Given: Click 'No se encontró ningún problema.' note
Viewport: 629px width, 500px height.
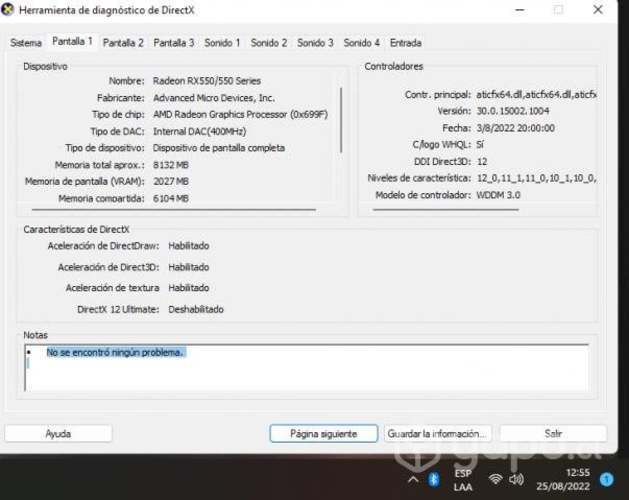Looking at the screenshot, I should click(x=115, y=352).
